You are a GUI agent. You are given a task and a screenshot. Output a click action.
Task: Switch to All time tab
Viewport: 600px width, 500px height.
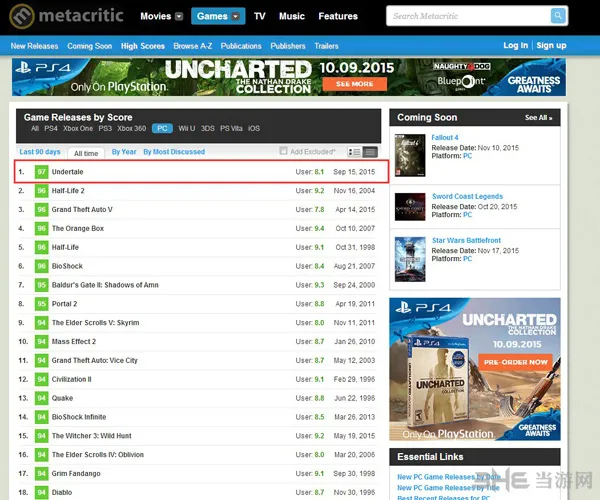coord(86,153)
